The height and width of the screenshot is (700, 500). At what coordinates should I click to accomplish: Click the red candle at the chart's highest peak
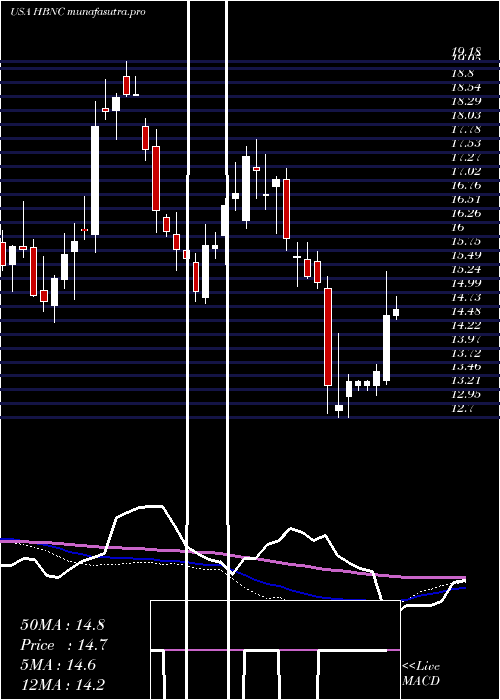(x=126, y=85)
